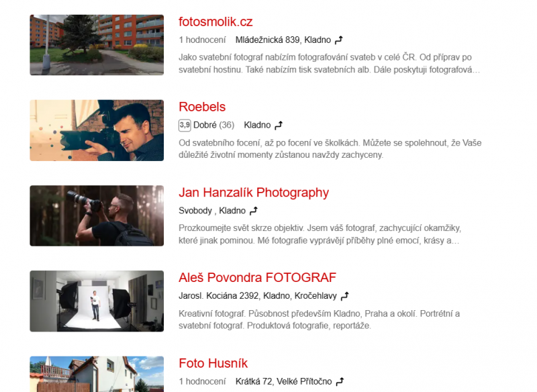Click the Kladno location text under Roebels

click(x=257, y=126)
